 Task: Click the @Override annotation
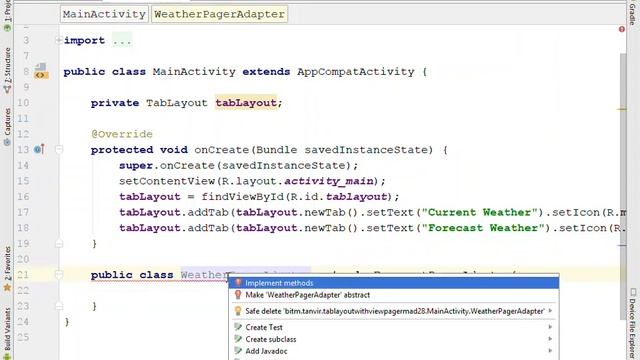[x=122, y=134]
